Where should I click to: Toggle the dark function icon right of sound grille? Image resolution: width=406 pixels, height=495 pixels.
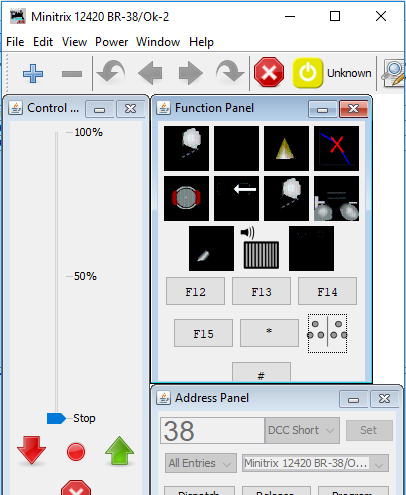(311, 248)
